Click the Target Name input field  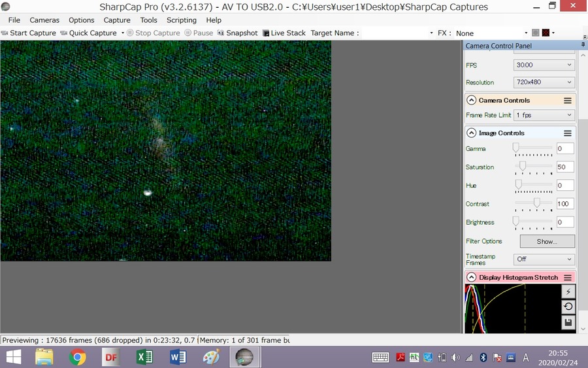pyautogui.click(x=395, y=33)
